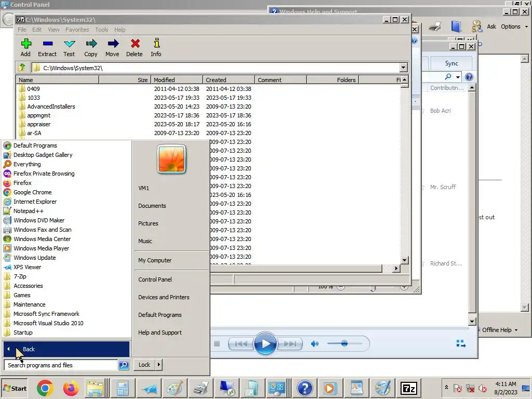Open Control Panel from Start menu right pane

(x=155, y=280)
